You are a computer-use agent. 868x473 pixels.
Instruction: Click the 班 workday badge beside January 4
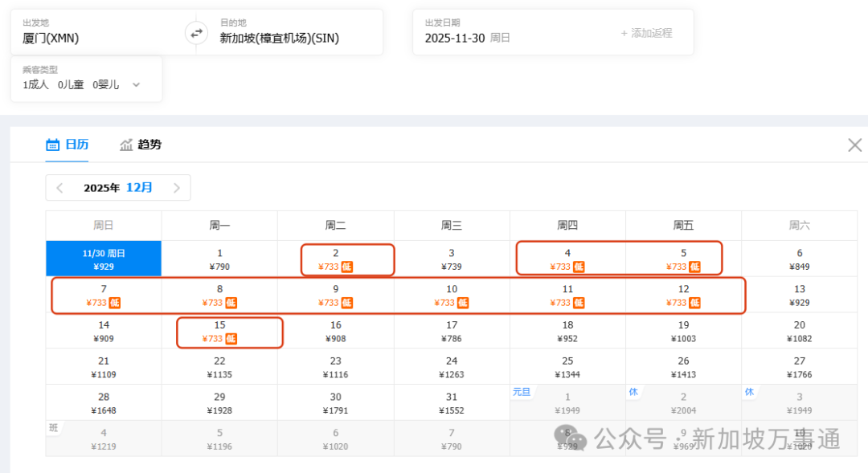53,427
